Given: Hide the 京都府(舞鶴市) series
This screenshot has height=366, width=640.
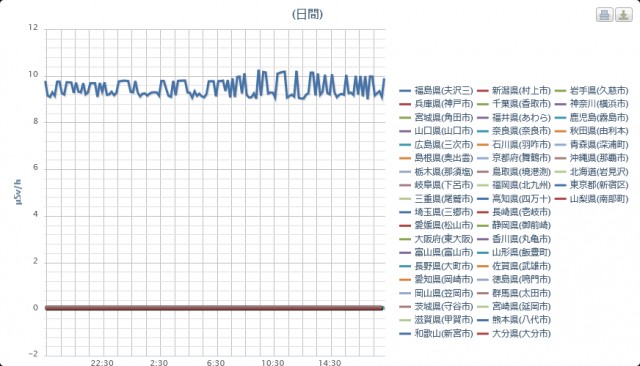Looking at the screenshot, I should [x=514, y=158].
